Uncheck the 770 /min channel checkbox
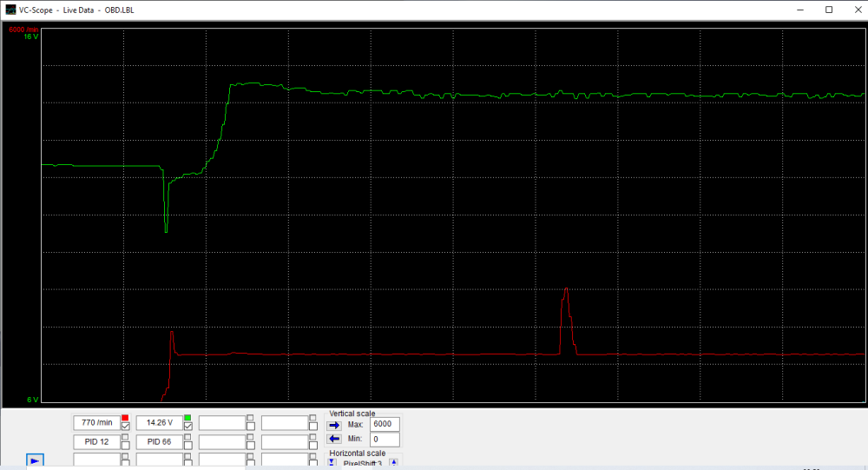Image resolution: width=868 pixels, height=470 pixels. point(125,427)
